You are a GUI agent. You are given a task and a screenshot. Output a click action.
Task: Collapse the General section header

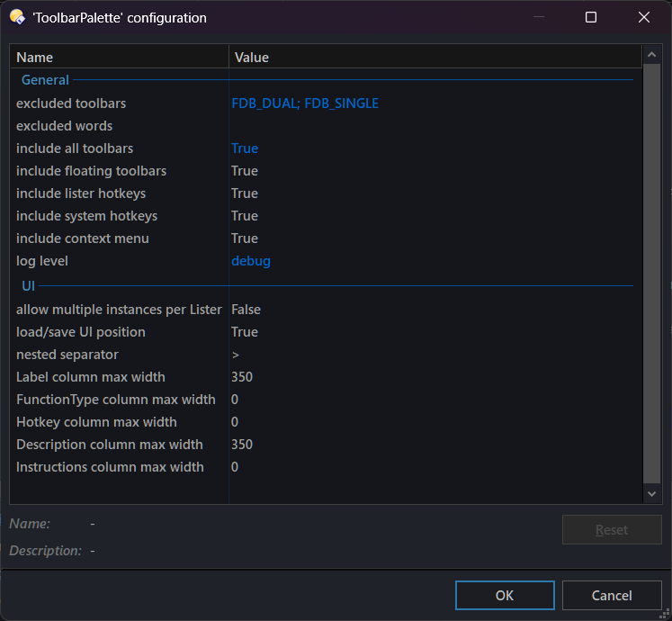click(45, 80)
